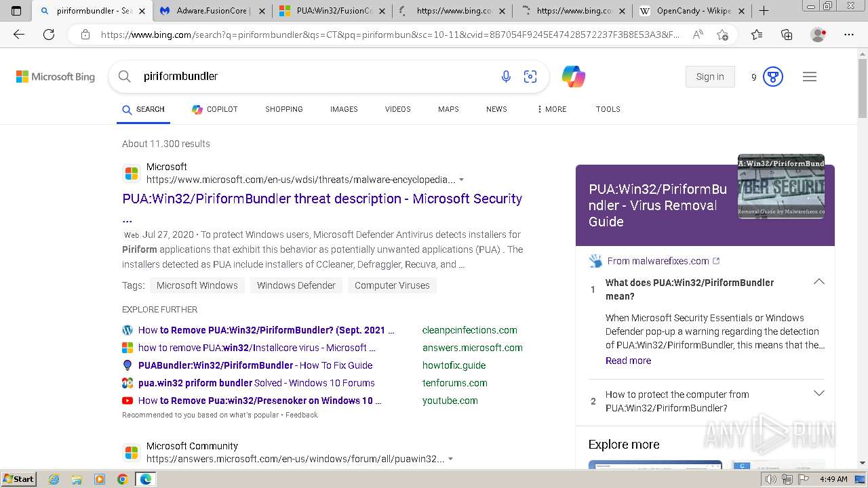
Task: Open the TOOLS option
Action: pos(608,109)
